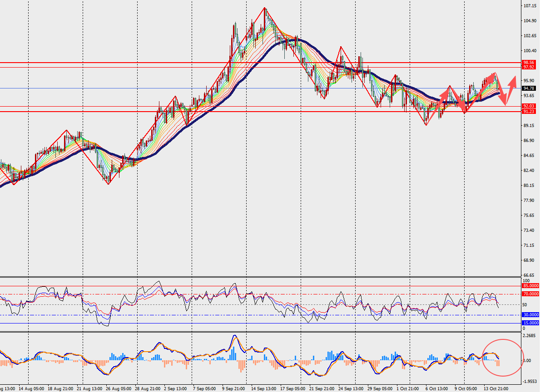Viewport: 540px width, 392px height.
Task: Select the red 97.92 level label
Action: [x=529, y=67]
